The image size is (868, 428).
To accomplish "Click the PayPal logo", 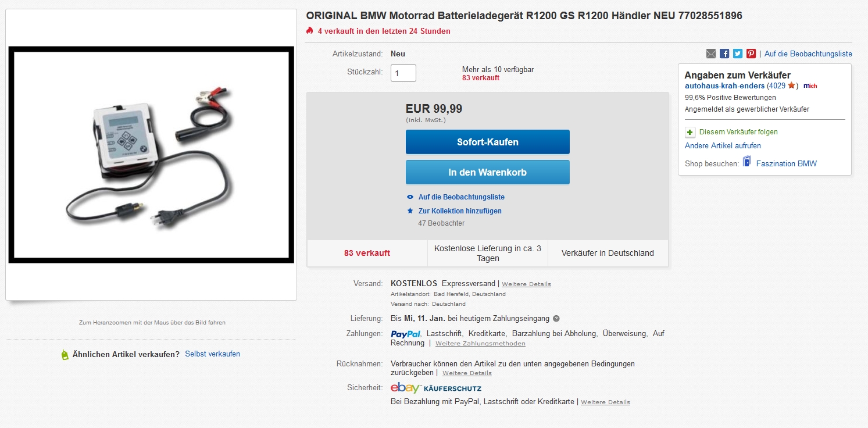I will pos(406,334).
